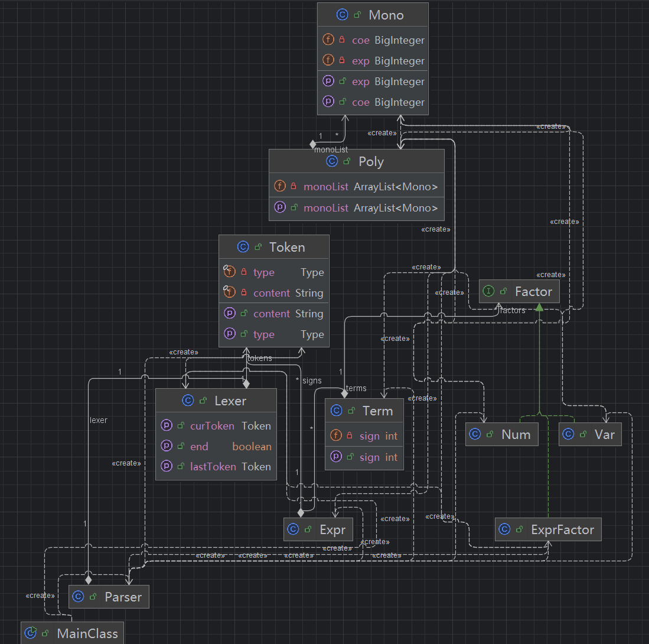This screenshot has width=649, height=644.
Task: Select property content String in Token
Action: (273, 314)
